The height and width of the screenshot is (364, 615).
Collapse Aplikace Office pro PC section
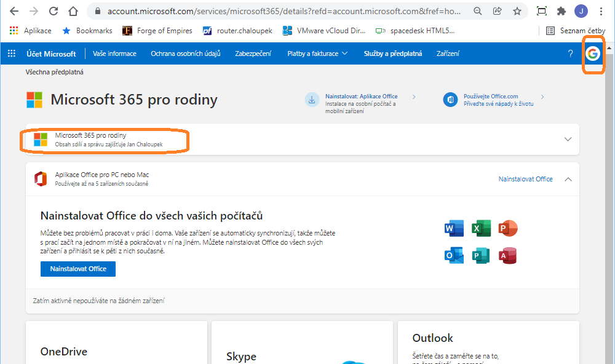568,180
